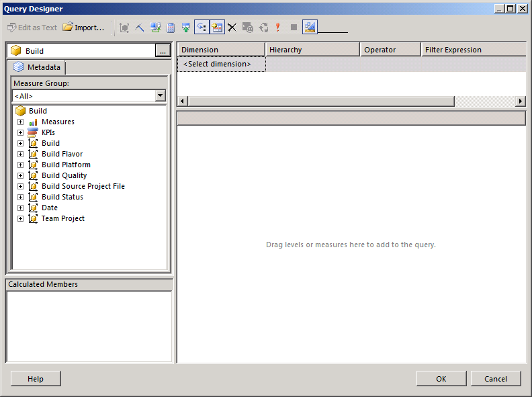Click the Measures bar-chart icon in the tree
Viewport: 532px width, 397px height.
point(33,122)
